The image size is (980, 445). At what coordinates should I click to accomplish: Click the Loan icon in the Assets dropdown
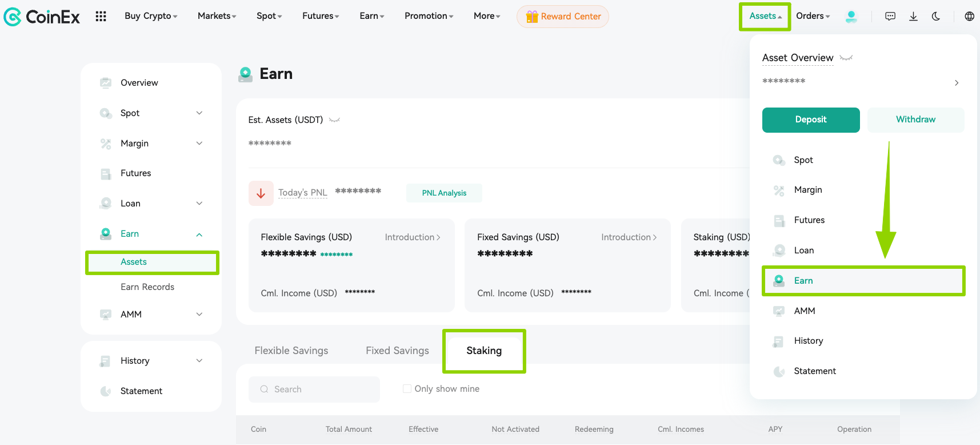[779, 251]
